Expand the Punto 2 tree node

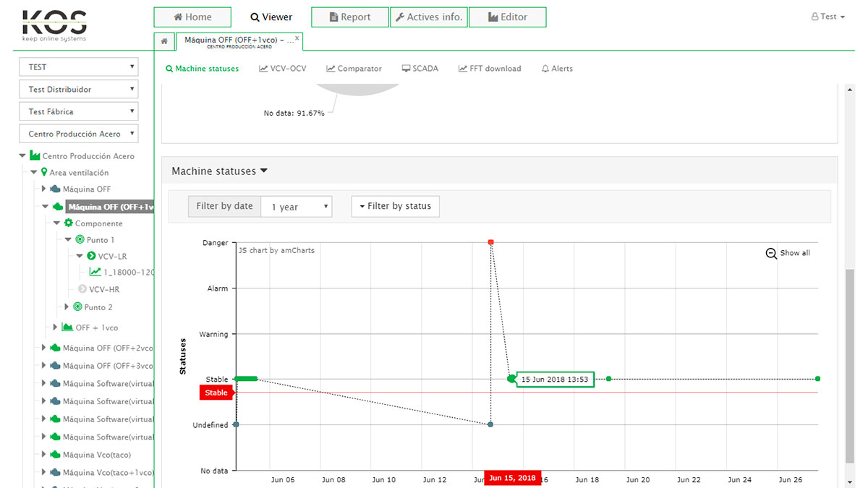(x=67, y=307)
